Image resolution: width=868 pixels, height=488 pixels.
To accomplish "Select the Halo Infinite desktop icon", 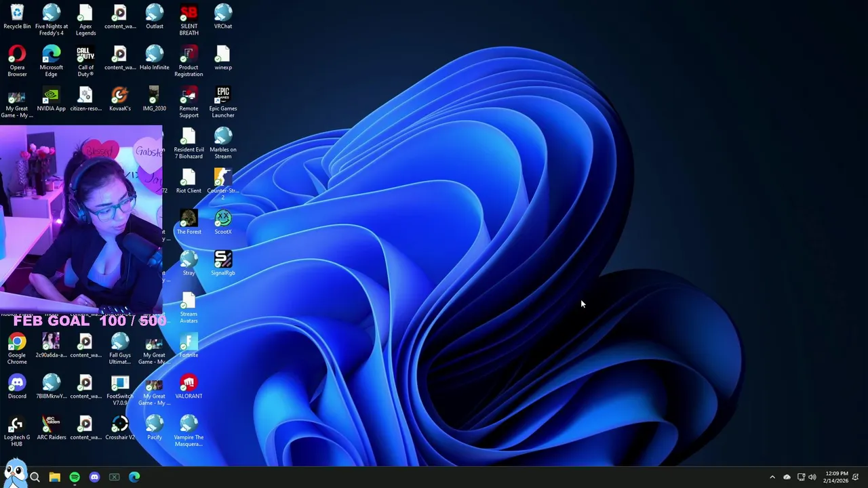I will pyautogui.click(x=154, y=58).
